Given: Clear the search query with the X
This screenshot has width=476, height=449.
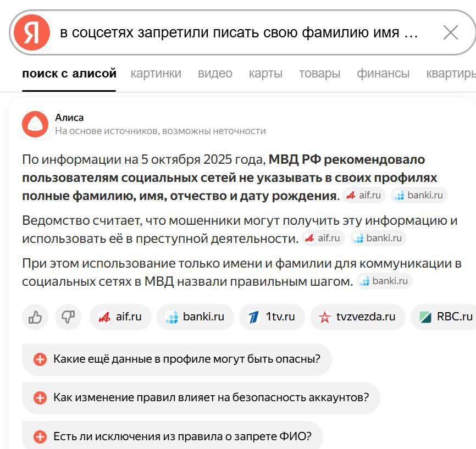Looking at the screenshot, I should [x=450, y=33].
